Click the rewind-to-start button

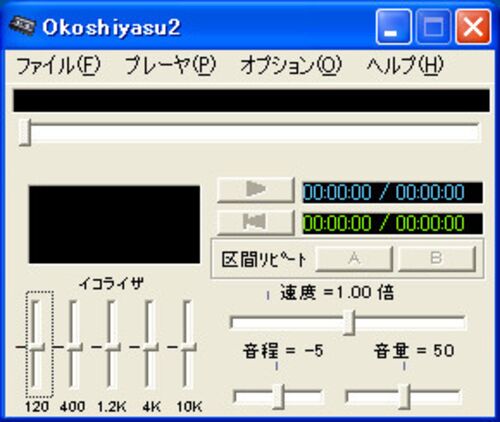(x=256, y=222)
